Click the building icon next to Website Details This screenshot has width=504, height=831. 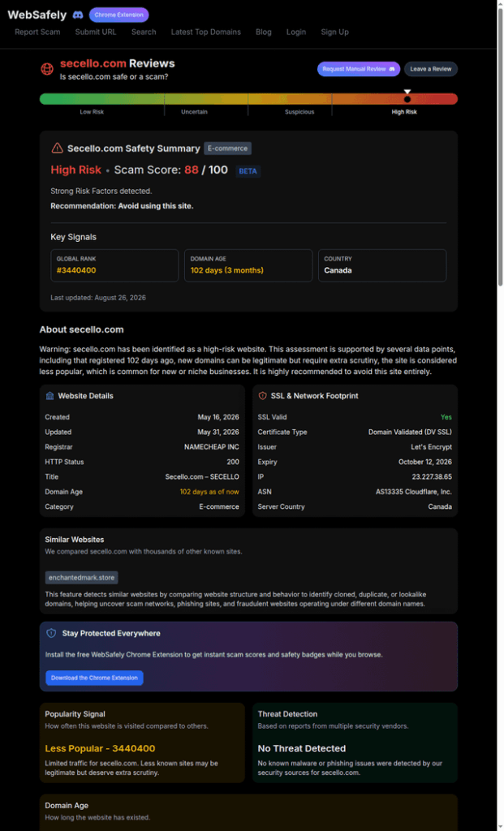(50, 396)
